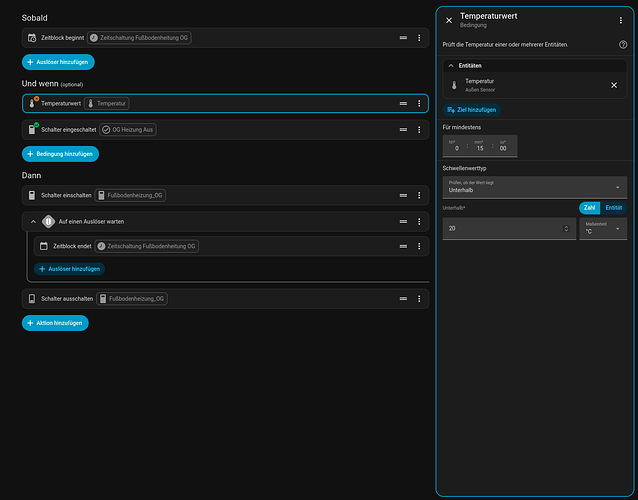Click the Fußbodenheizung_OG chip in Schalter ausschalten
The width and height of the screenshot is (638, 500).
(x=132, y=299)
